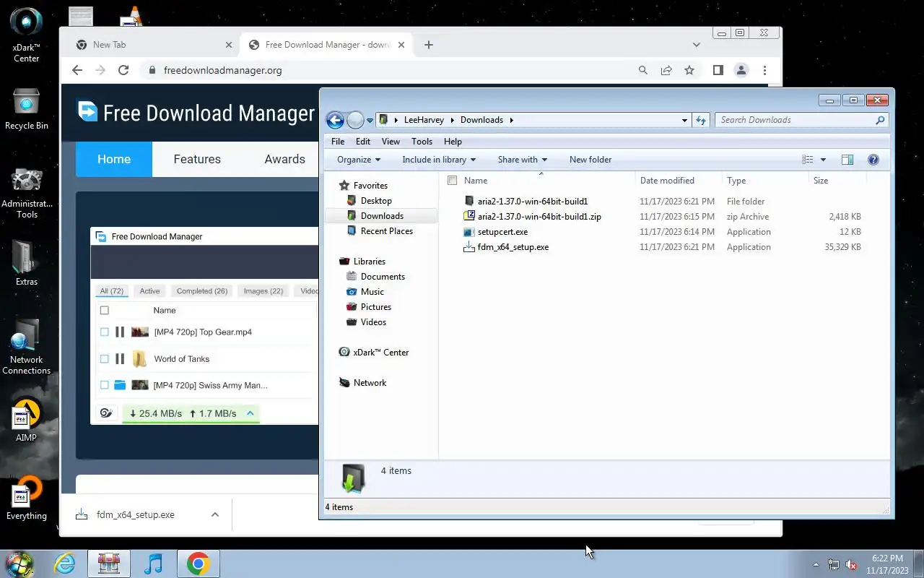
Task: Open Chrome three-dot menu
Action: [x=764, y=70]
